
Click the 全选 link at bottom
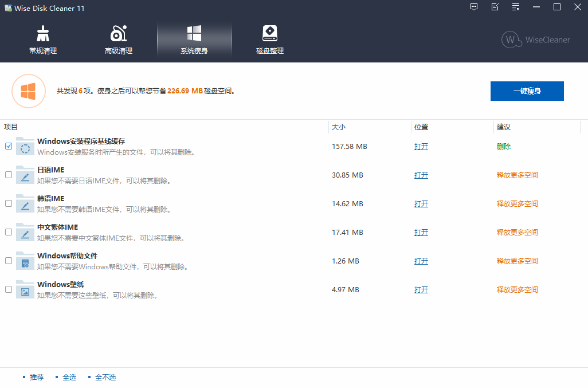(69, 378)
